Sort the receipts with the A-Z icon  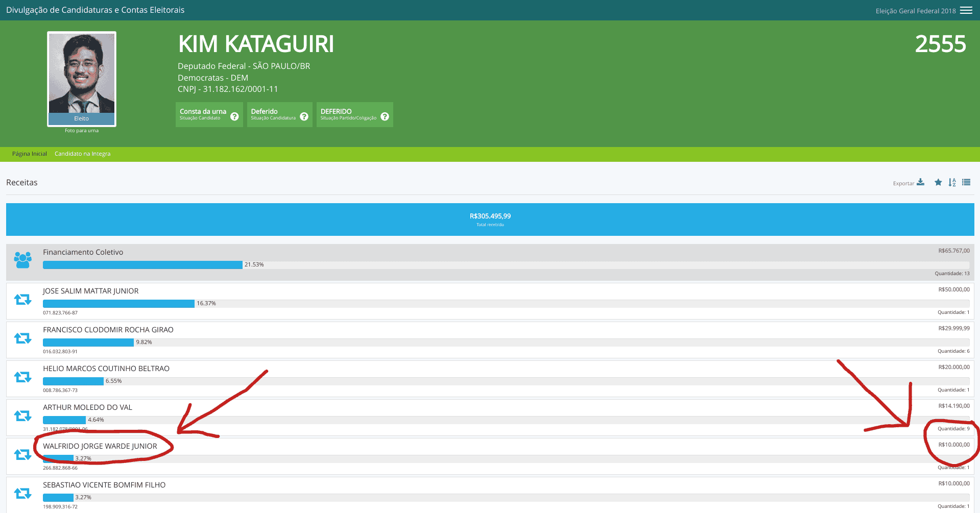(x=952, y=182)
